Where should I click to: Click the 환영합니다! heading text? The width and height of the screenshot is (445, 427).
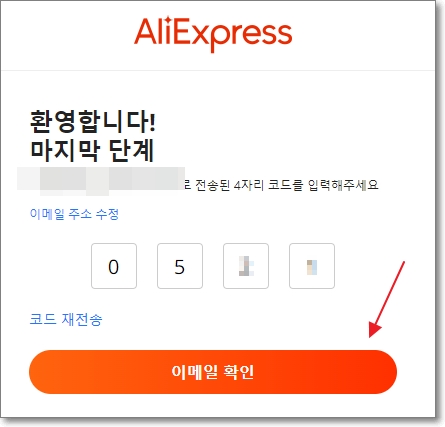tap(93, 121)
